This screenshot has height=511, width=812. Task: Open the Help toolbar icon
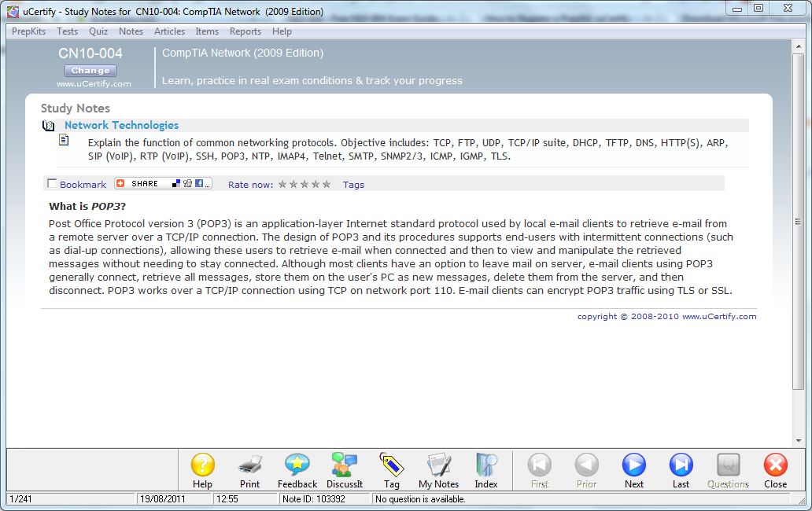click(x=202, y=470)
